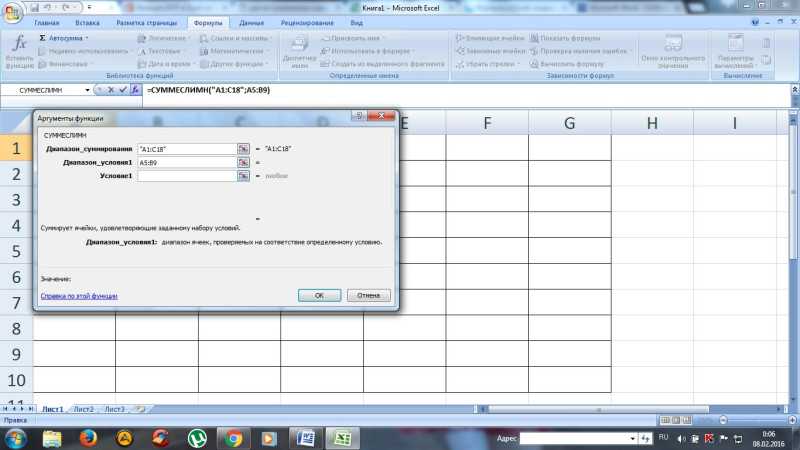Image resolution: width=800 pixels, height=450 pixels.
Task: Open the Вставка ribbon tab
Action: click(x=87, y=23)
